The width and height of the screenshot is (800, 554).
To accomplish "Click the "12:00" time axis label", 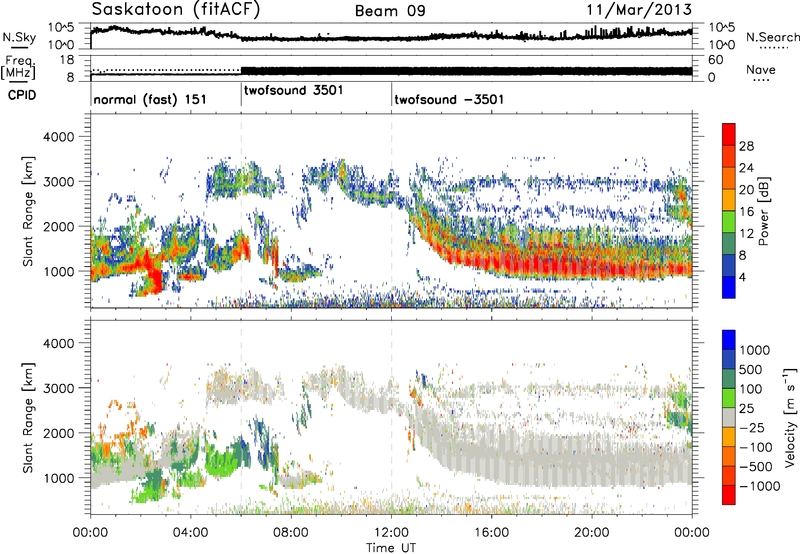I will click(x=391, y=533).
